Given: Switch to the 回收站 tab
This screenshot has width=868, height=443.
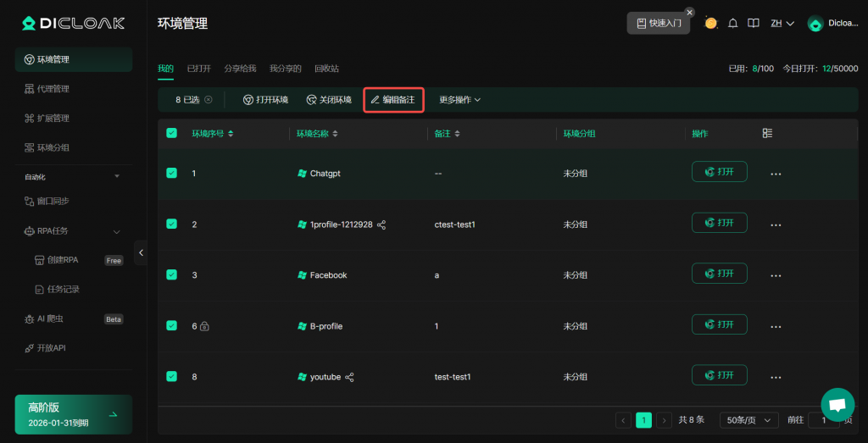Looking at the screenshot, I should coord(326,68).
